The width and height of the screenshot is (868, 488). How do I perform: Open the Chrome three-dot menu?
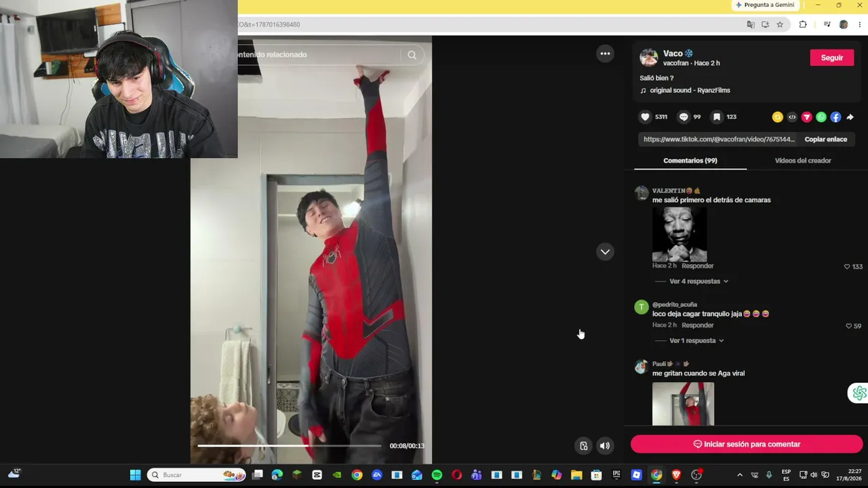[859, 24]
